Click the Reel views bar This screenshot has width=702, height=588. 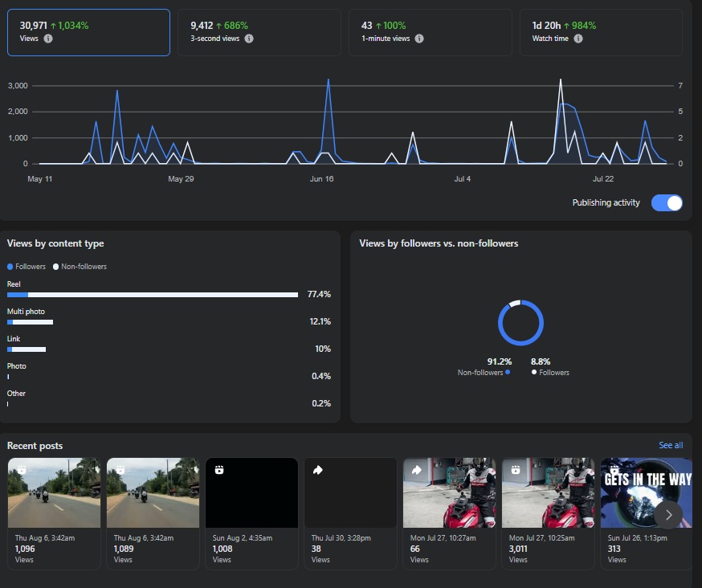[153, 295]
